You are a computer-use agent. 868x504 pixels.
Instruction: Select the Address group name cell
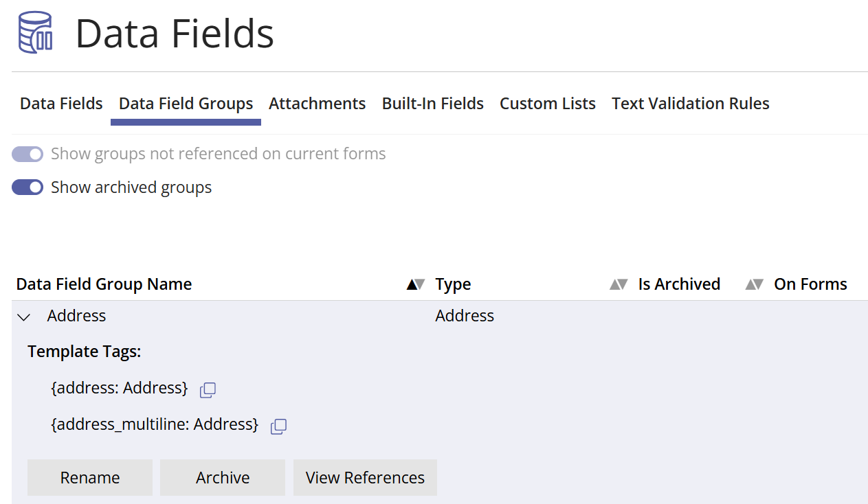tap(76, 316)
